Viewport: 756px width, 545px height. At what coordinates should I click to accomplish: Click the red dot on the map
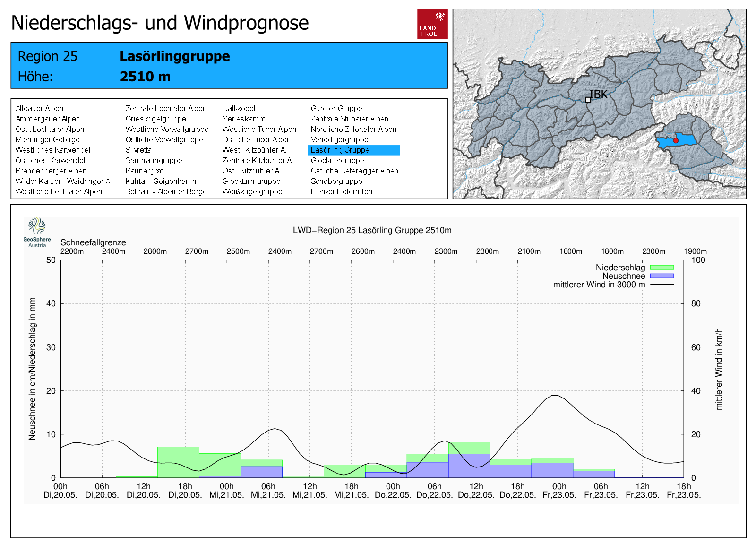click(x=676, y=140)
